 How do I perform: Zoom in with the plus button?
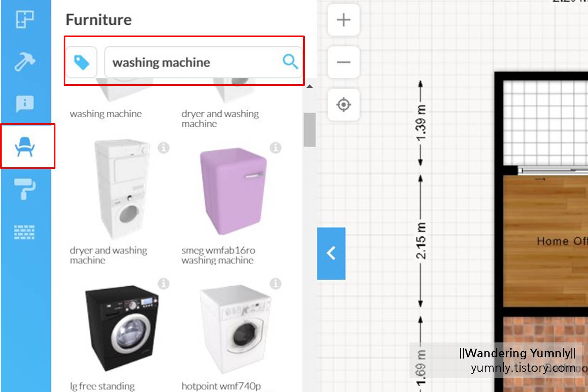[x=344, y=20]
